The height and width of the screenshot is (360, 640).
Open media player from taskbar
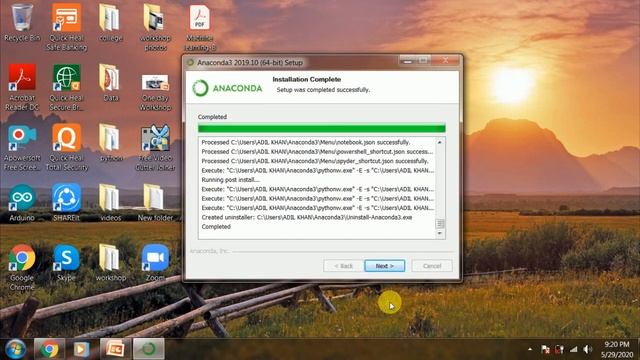81,349
